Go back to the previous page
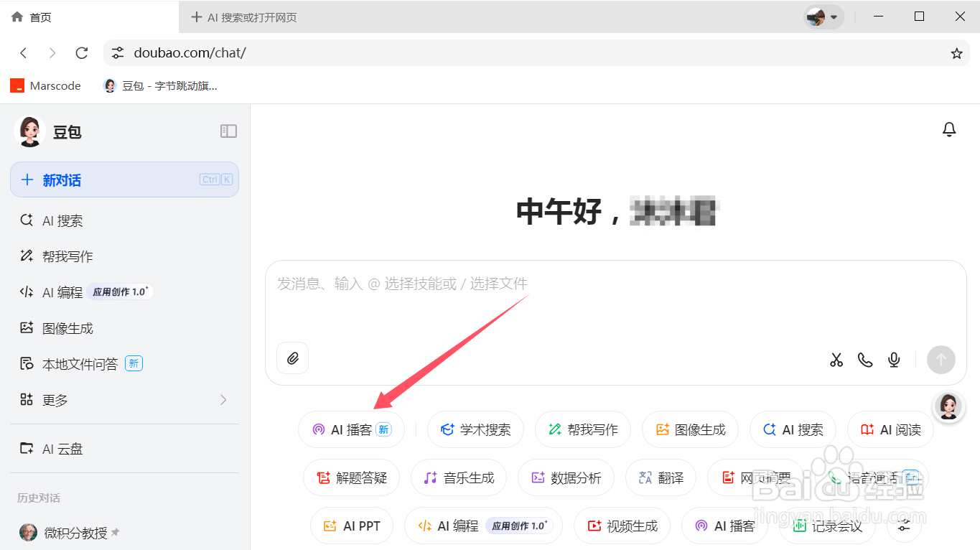This screenshot has width=980, height=550. (24, 53)
